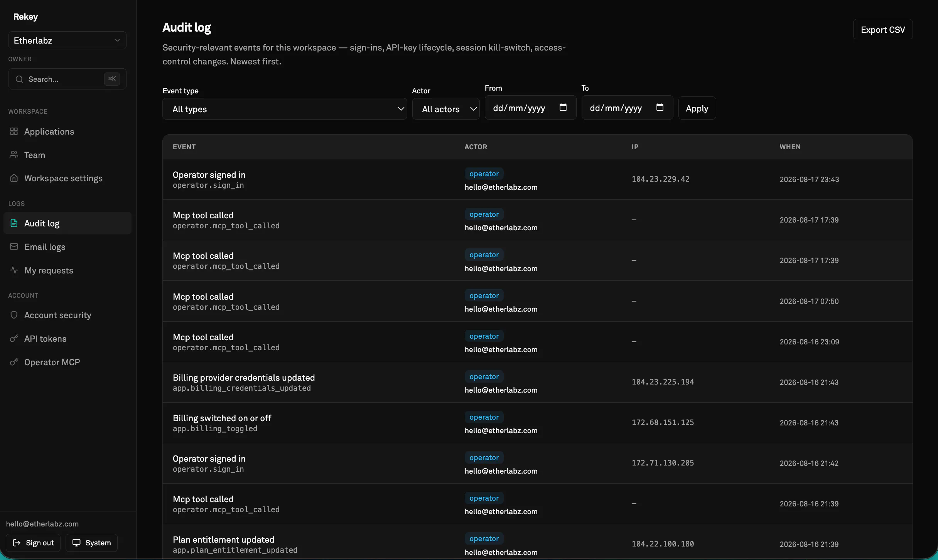Click the System monitor icon
The image size is (938, 560).
(x=76, y=543)
